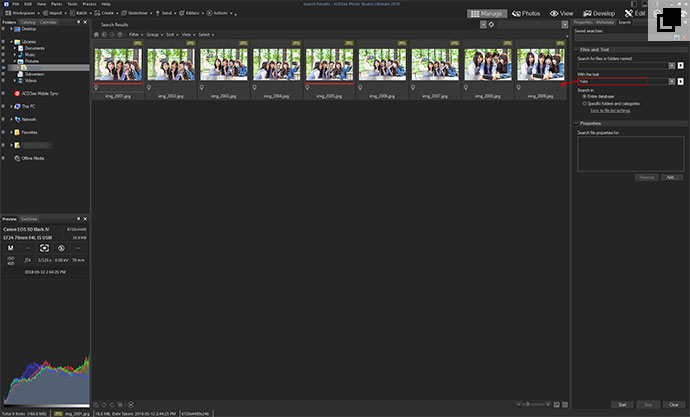
Task: Open the Group dropdown in file list
Action: pyautogui.click(x=154, y=34)
